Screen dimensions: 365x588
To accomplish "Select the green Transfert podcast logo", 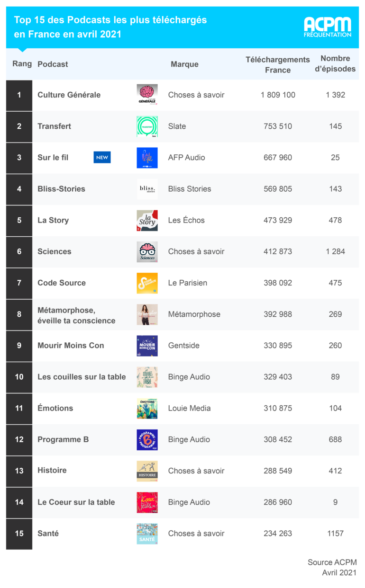I will click(147, 126).
